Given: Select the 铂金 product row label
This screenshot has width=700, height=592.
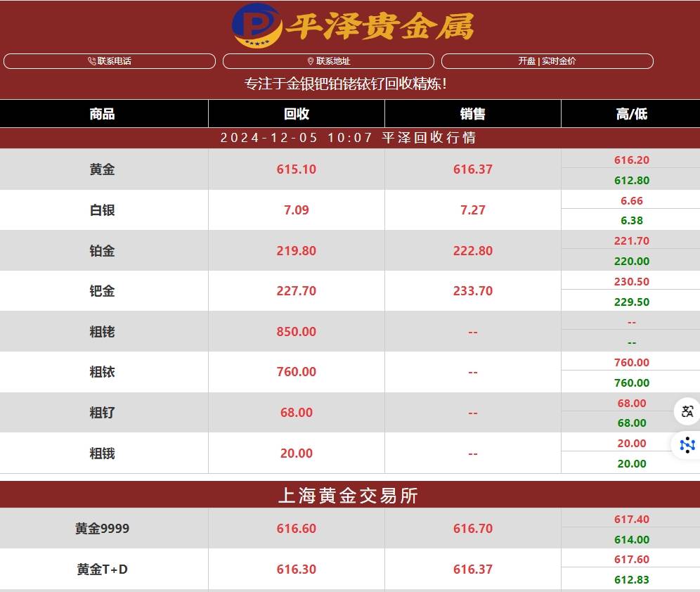Looking at the screenshot, I should pyautogui.click(x=102, y=250).
